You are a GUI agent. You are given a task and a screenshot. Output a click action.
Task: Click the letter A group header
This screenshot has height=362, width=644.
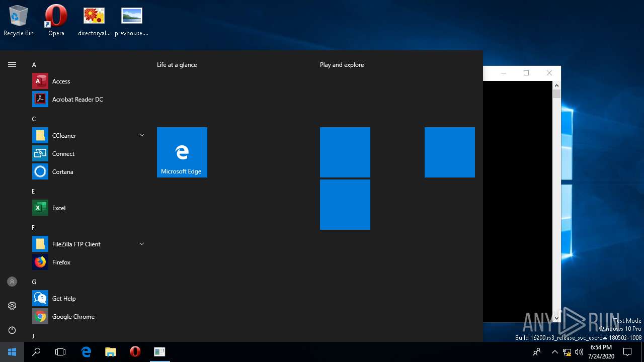[x=34, y=65]
